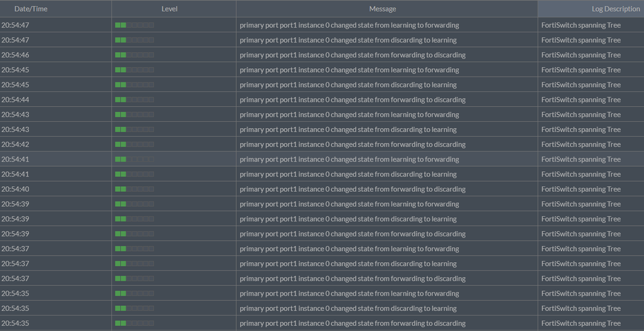This screenshot has width=644, height=331.
Task: Select the message text in the 20:54:44 row
Action: click(353, 100)
